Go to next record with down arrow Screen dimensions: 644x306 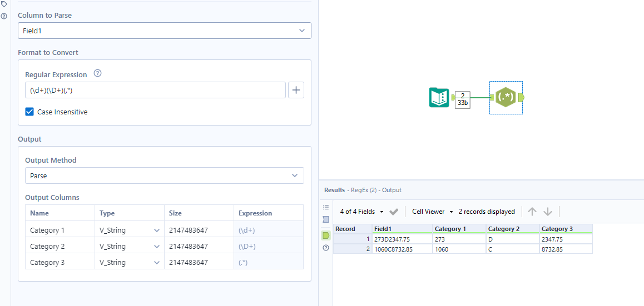coord(548,212)
